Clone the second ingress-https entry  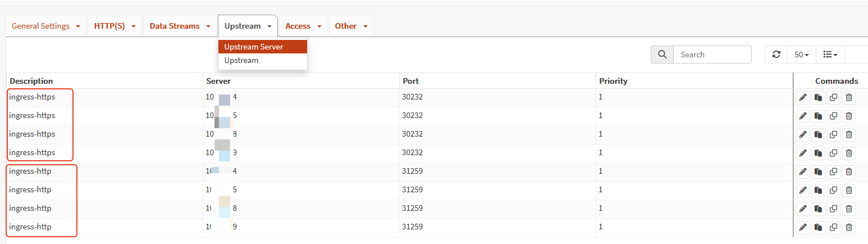(x=834, y=116)
